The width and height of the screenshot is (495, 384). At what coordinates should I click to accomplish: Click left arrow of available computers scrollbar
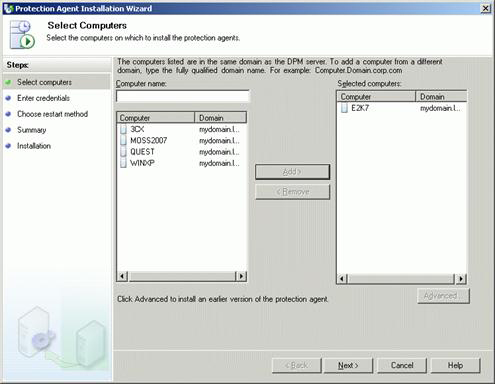tap(122, 276)
